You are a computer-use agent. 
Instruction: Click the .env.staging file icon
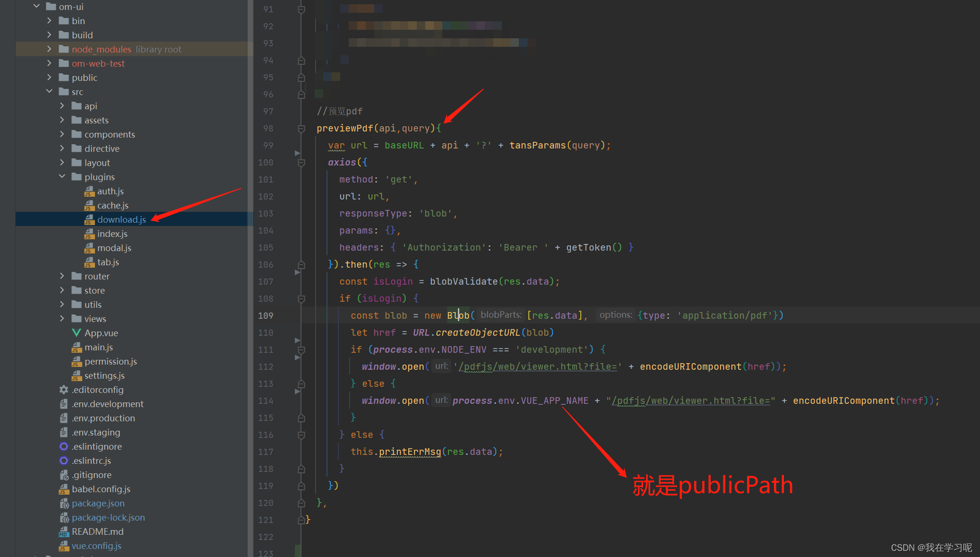[64, 432]
